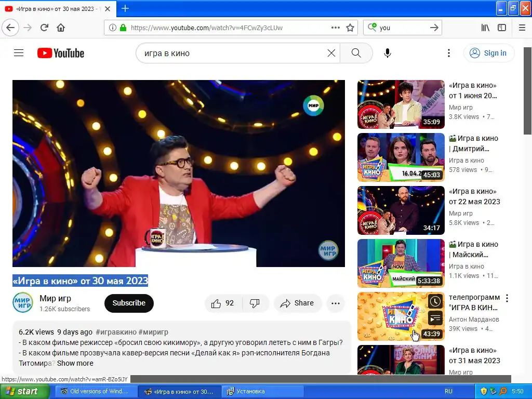This screenshot has width=532, height=399.
Task: Open hashtag #миригр
Action: (153, 332)
